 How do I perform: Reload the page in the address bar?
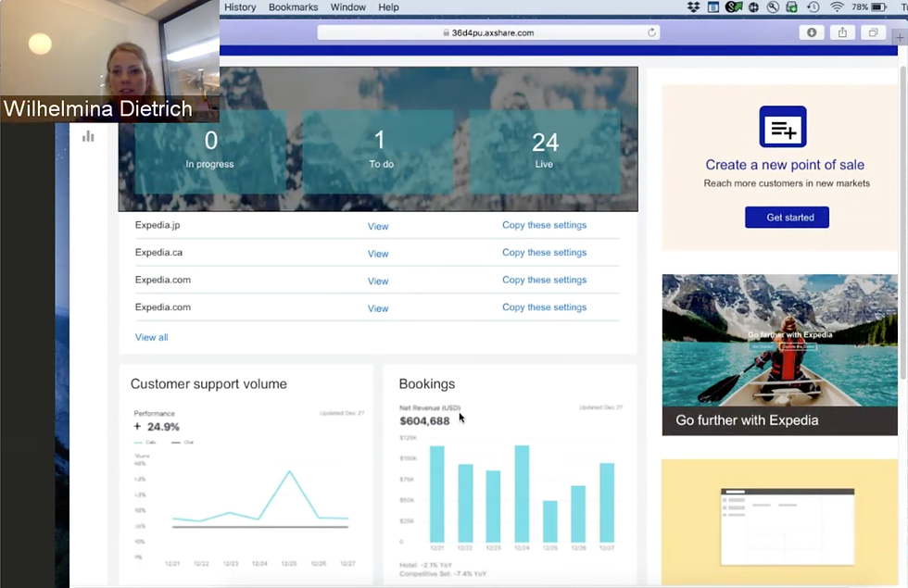tap(651, 32)
